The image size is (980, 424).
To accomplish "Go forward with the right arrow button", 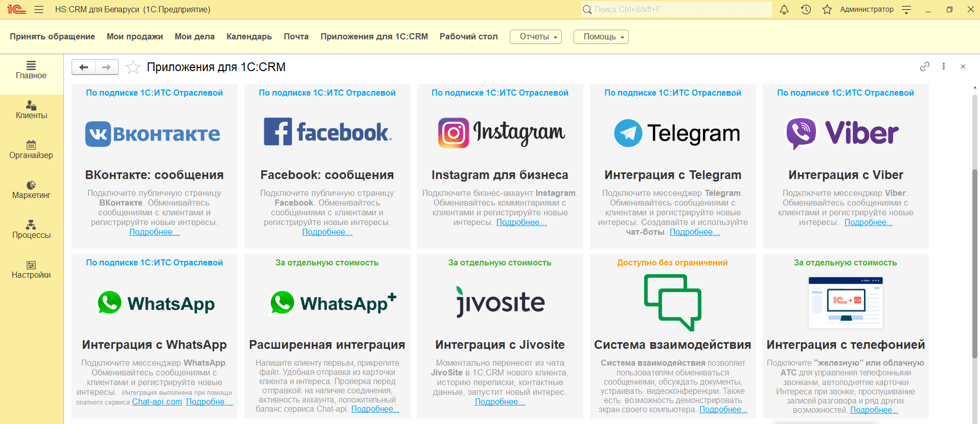I will click(x=107, y=67).
